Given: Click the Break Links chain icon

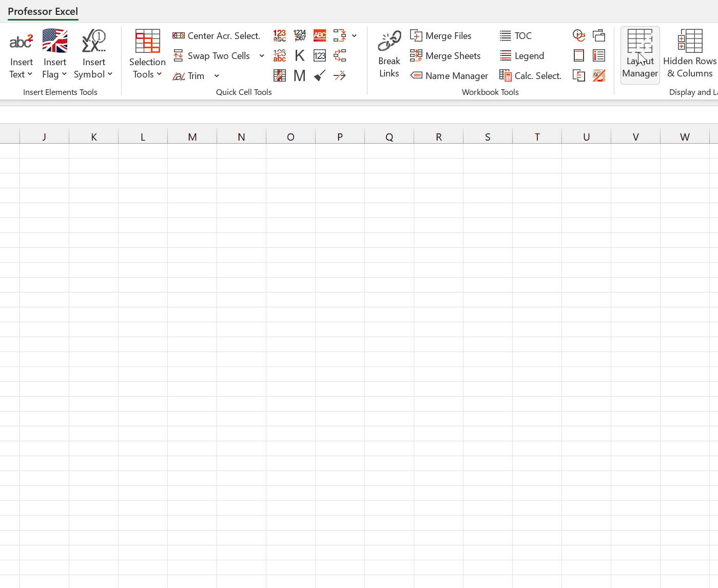Looking at the screenshot, I should click(x=389, y=40).
